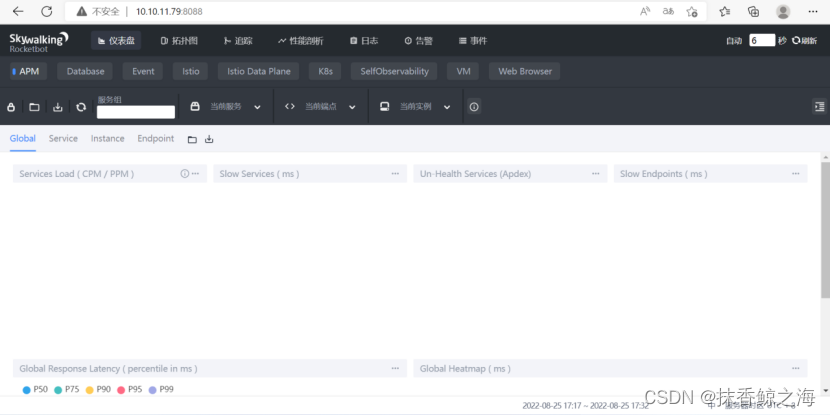Toggle the P75 legend swatch
The height and width of the screenshot is (416, 831).
click(x=58, y=390)
